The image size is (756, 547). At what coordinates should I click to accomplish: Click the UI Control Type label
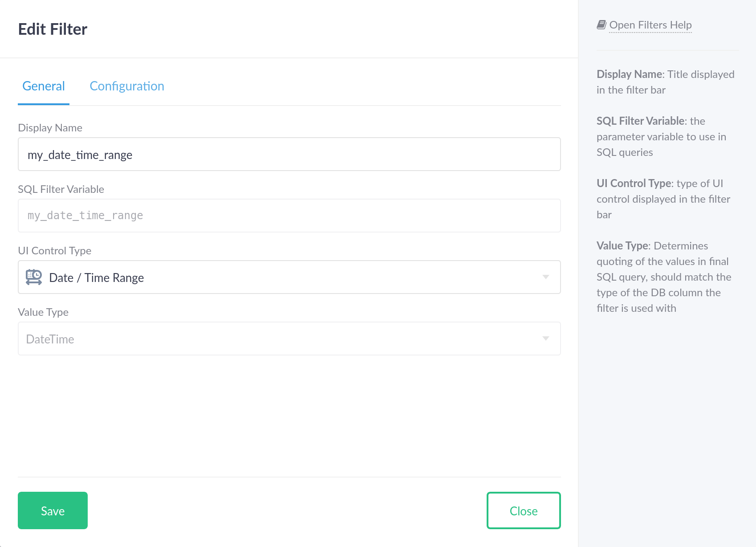pyautogui.click(x=54, y=251)
